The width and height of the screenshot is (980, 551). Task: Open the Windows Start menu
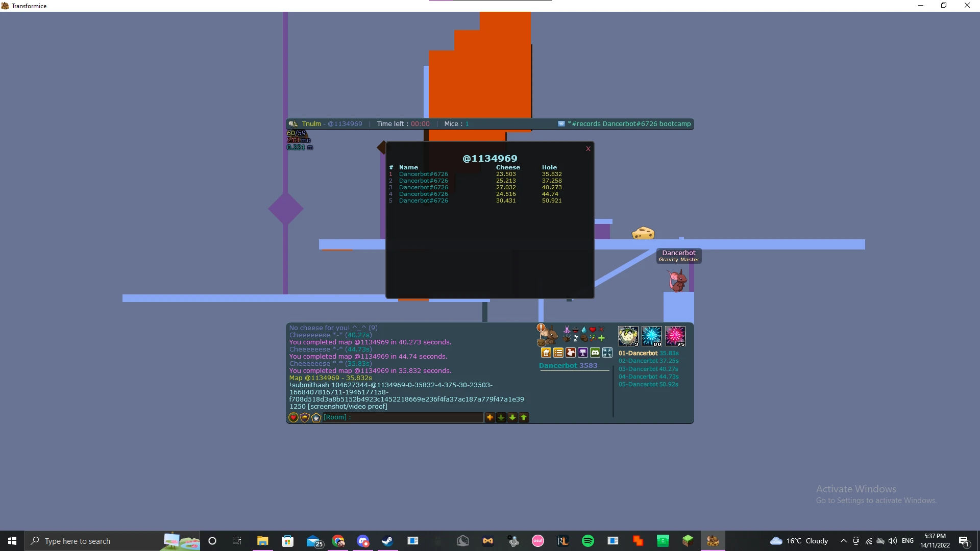(x=12, y=541)
